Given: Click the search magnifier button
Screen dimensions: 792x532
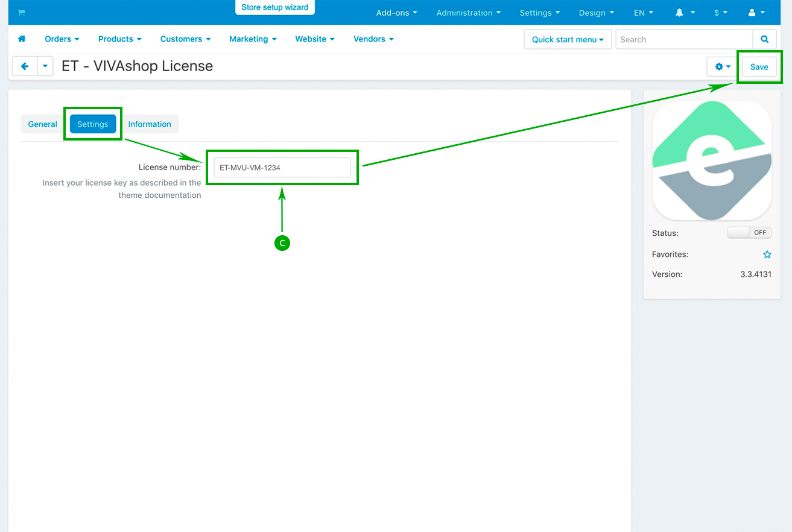Looking at the screenshot, I should click(764, 39).
